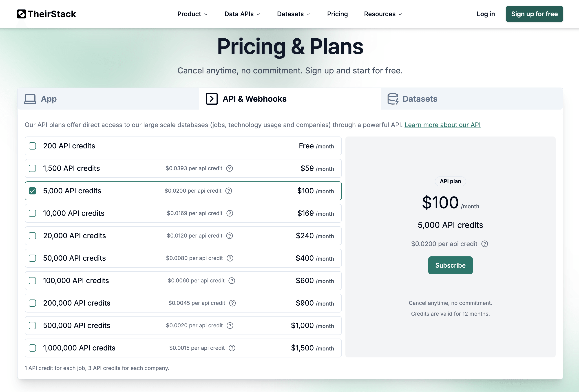Open the Data APIs dropdown
Image resolution: width=579 pixels, height=392 pixels.
click(x=242, y=14)
